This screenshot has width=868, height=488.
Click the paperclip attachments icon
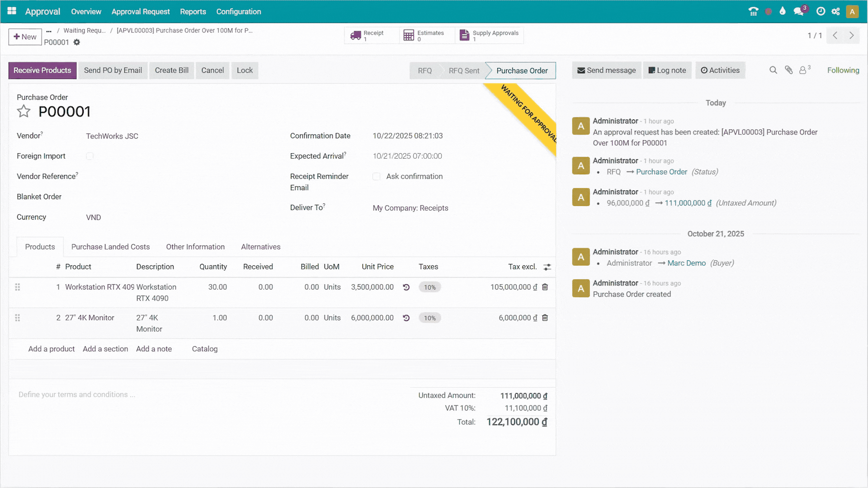(788, 70)
